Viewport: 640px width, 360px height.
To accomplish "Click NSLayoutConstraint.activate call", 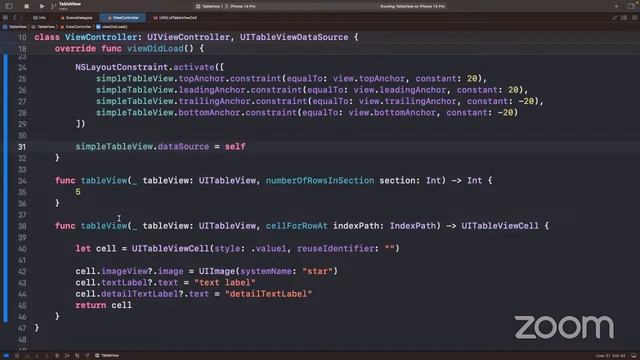I will point(149,67).
